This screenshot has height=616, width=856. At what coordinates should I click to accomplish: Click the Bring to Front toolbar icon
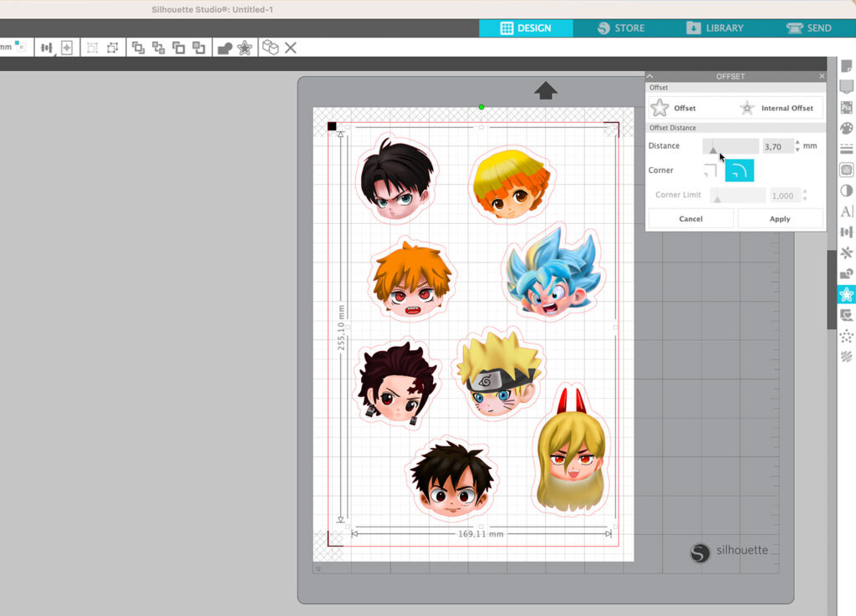pyautogui.click(x=138, y=48)
